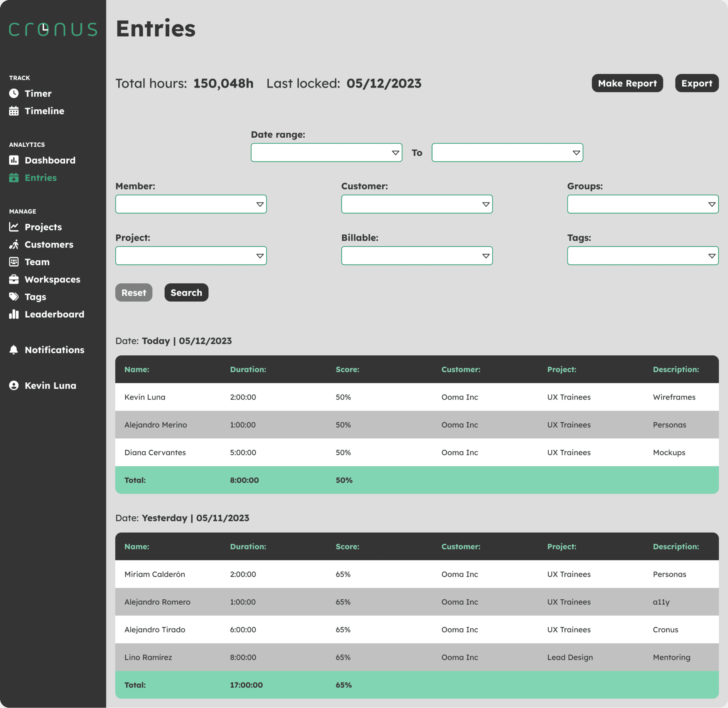Expand the Billable dropdown

(x=417, y=256)
